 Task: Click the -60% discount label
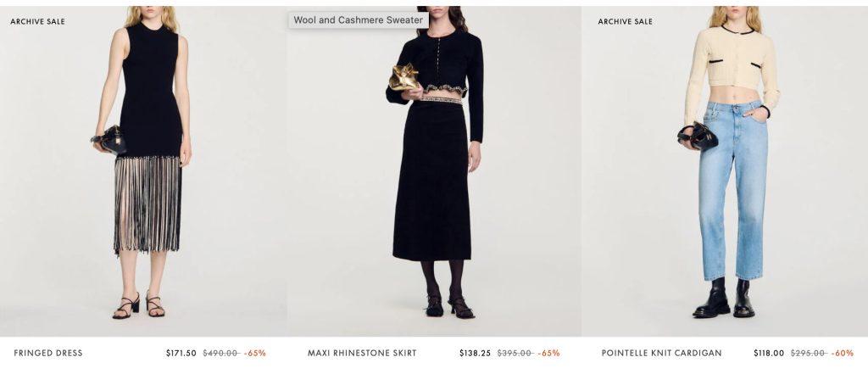[843, 353]
